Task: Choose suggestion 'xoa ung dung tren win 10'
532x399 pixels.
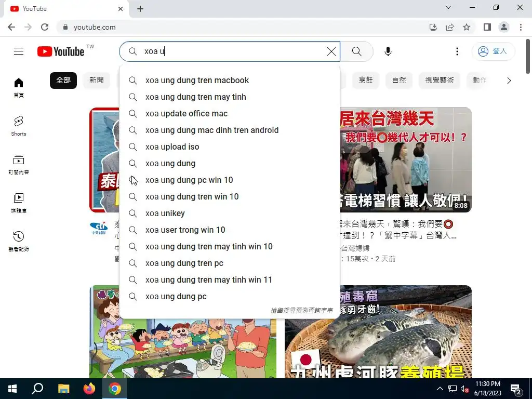Action: click(230, 197)
